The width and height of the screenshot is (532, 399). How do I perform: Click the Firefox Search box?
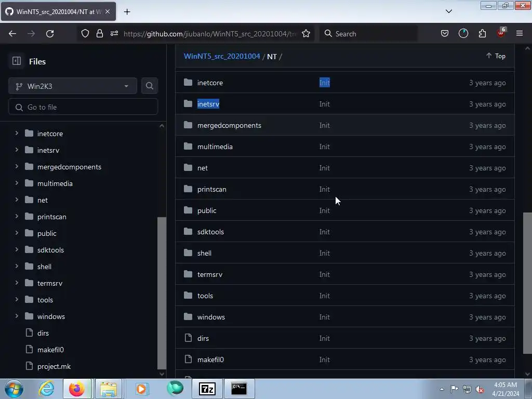[368, 34]
